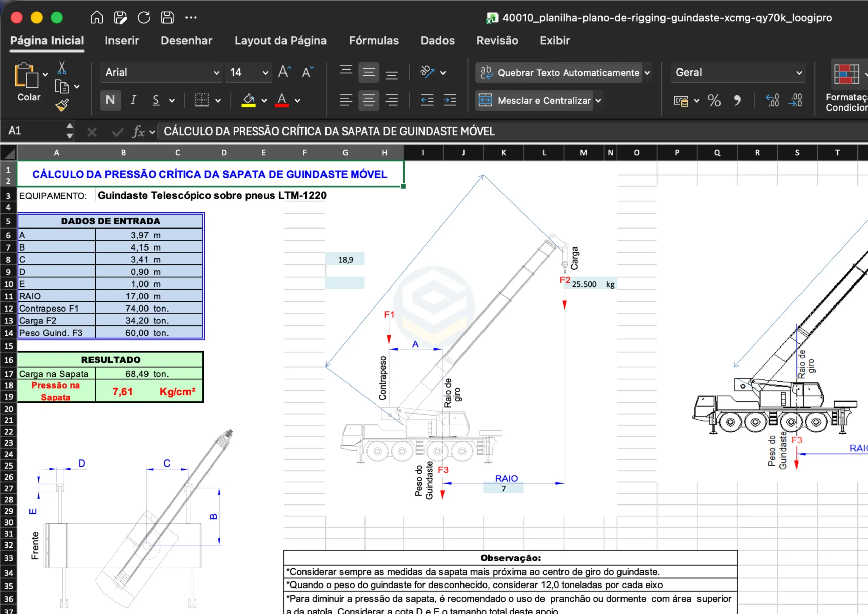Expand the fill color dropdown arrow
868x614 pixels.
[x=264, y=101]
